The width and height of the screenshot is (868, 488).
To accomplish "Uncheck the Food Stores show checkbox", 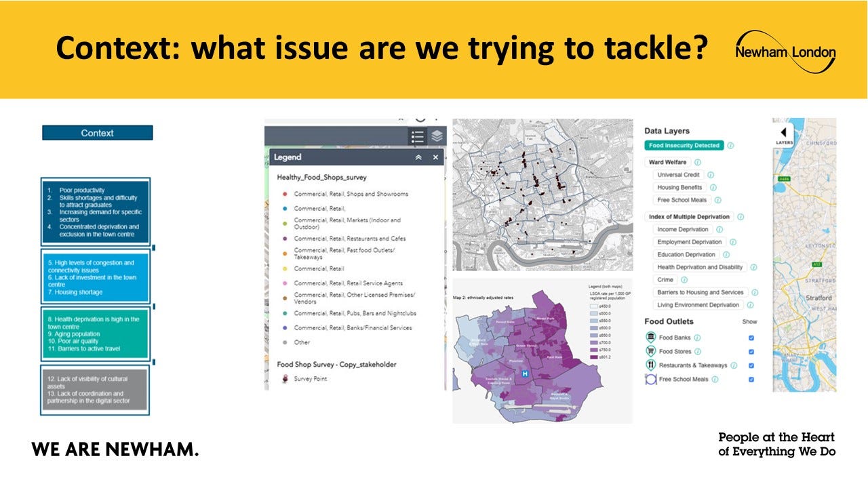I will (x=751, y=351).
